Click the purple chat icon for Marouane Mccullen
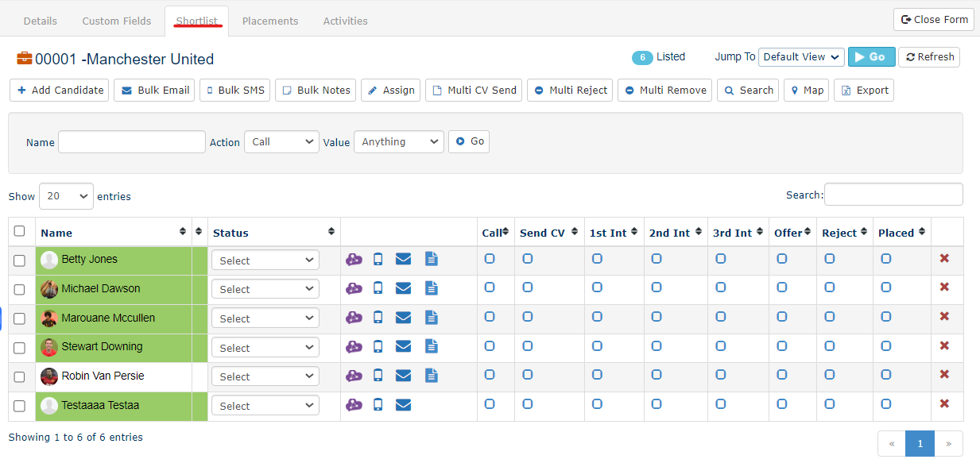This screenshot has height=463, width=980. [354, 318]
